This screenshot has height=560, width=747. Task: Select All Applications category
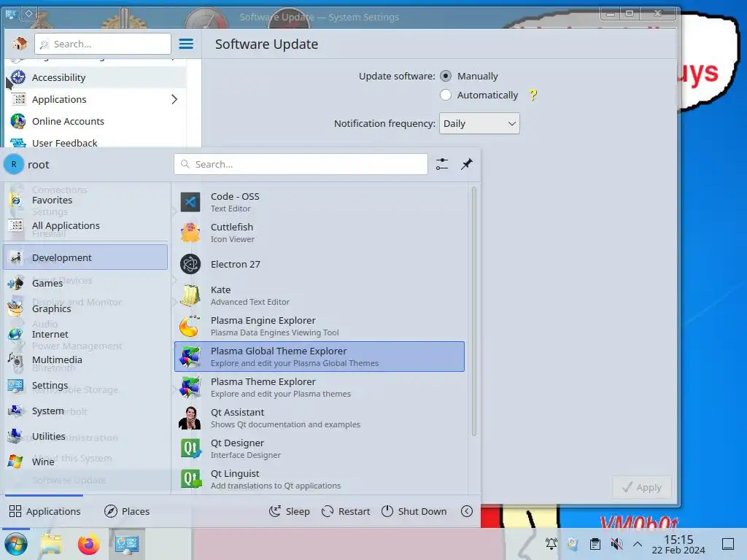point(86,226)
